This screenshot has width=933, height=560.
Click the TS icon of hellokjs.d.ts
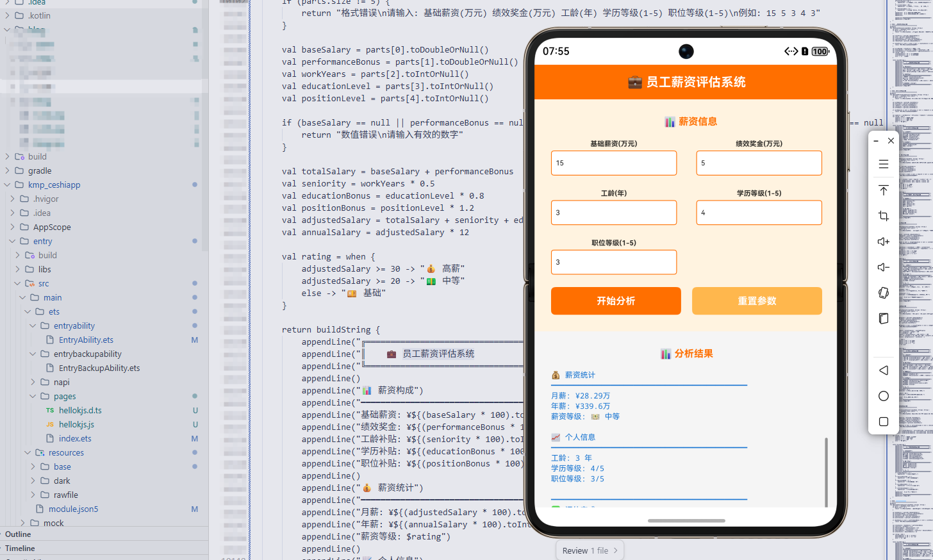coord(50,410)
